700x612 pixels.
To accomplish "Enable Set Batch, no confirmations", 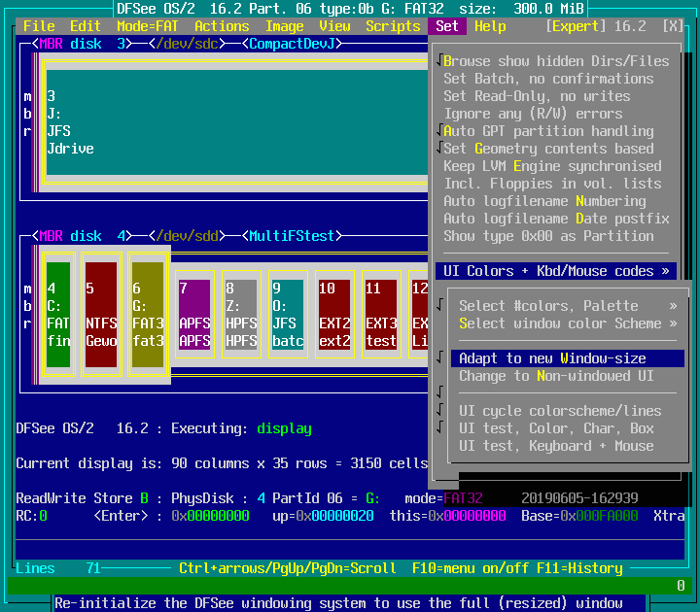I will 556,79.
